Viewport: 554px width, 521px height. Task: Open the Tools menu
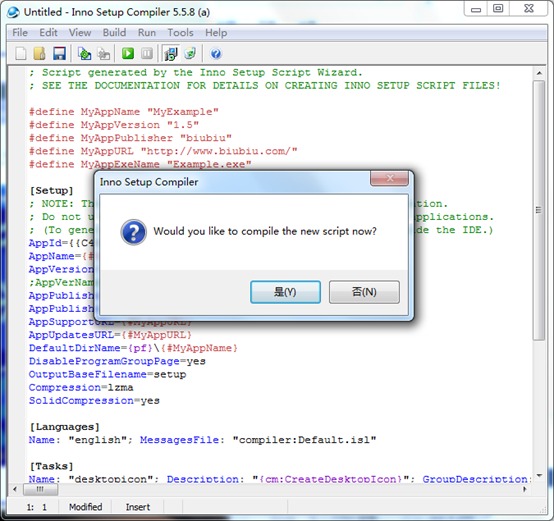click(180, 33)
